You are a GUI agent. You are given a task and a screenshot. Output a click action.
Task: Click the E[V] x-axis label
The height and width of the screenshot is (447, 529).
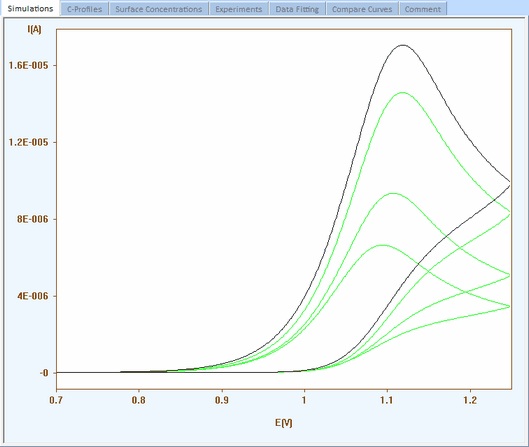(283, 422)
